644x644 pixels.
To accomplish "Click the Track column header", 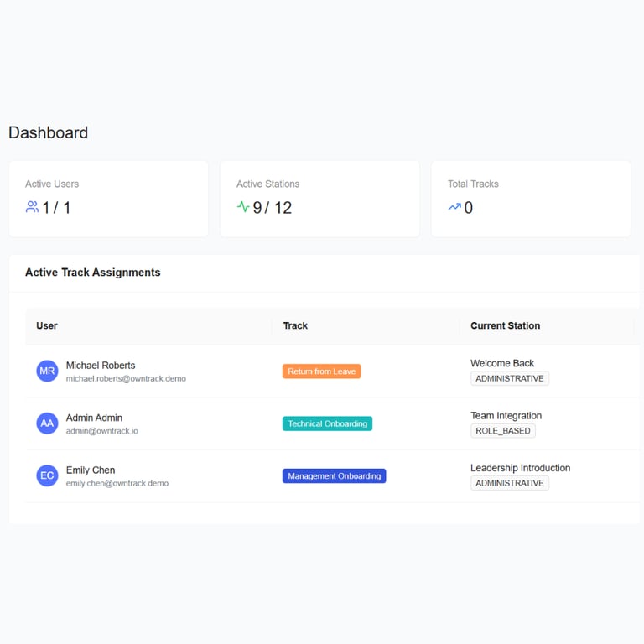I will [295, 325].
